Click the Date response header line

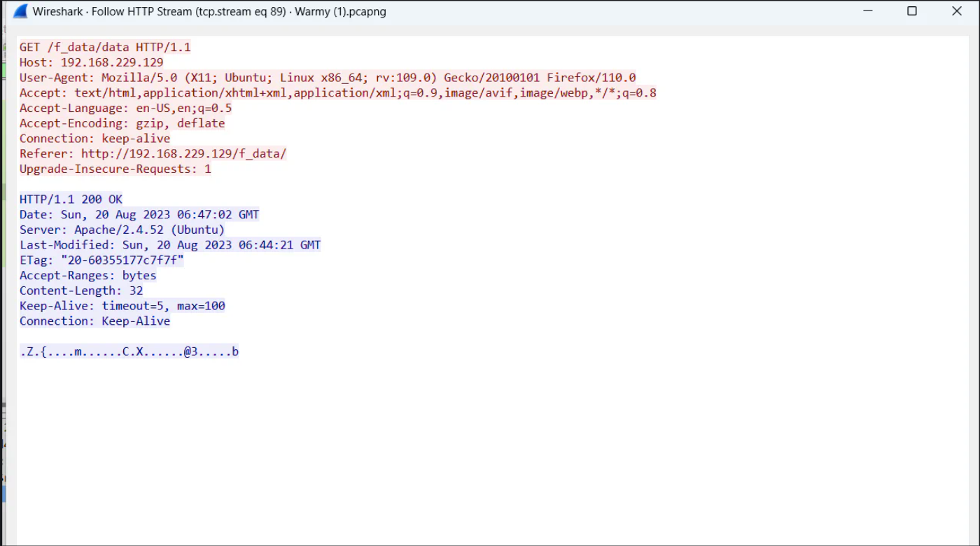[x=139, y=215]
